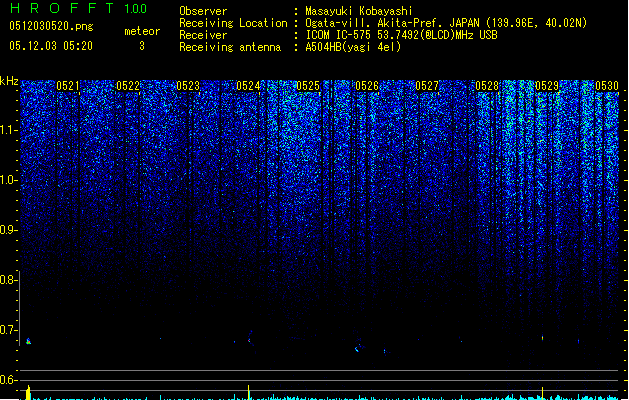Click the 0.7 frequency axis label
This screenshot has width=629, height=400.
point(7,330)
